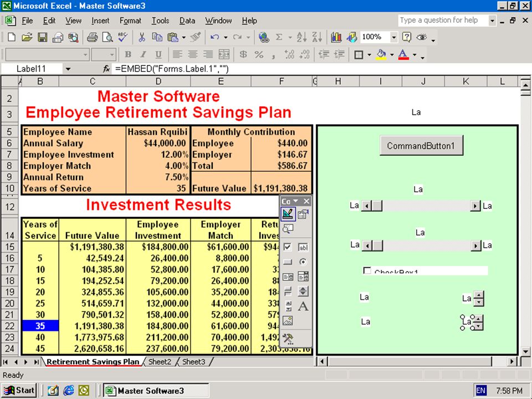Click Merge and Center icon
The width and height of the screenshot is (532, 399).
point(224,54)
